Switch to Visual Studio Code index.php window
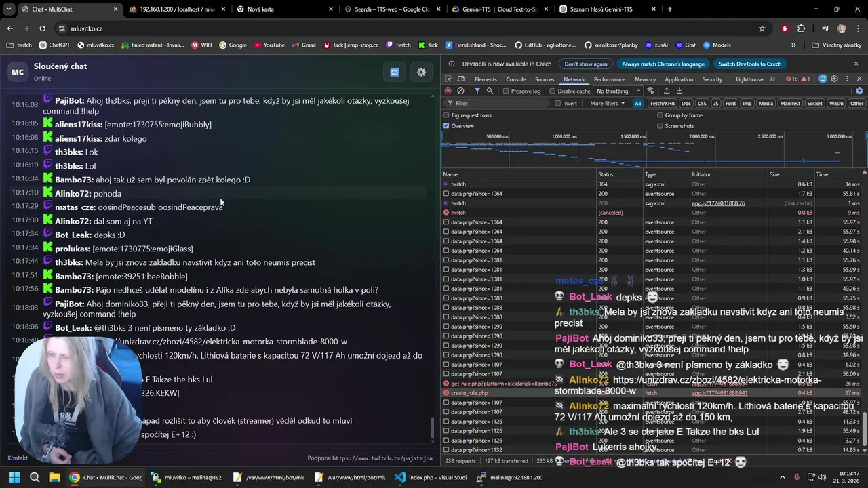Image resolution: width=868 pixels, height=488 pixels. pyautogui.click(x=431, y=477)
